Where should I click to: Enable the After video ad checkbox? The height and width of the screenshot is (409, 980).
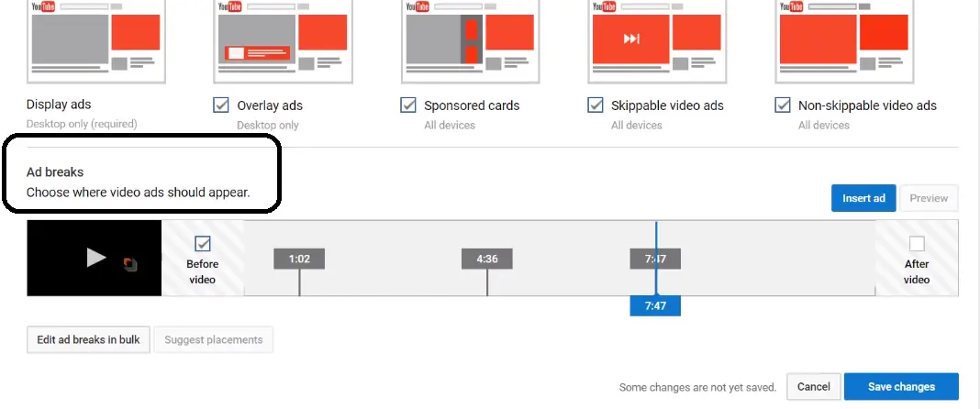point(917,244)
